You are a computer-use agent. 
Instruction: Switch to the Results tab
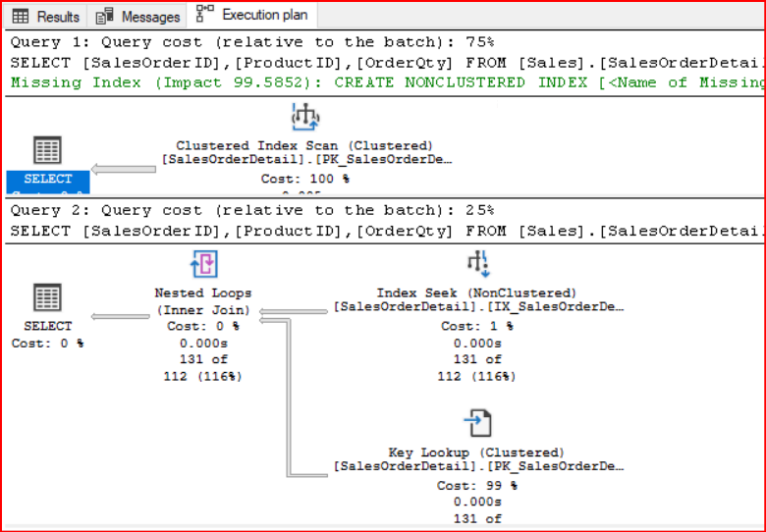click(x=46, y=17)
